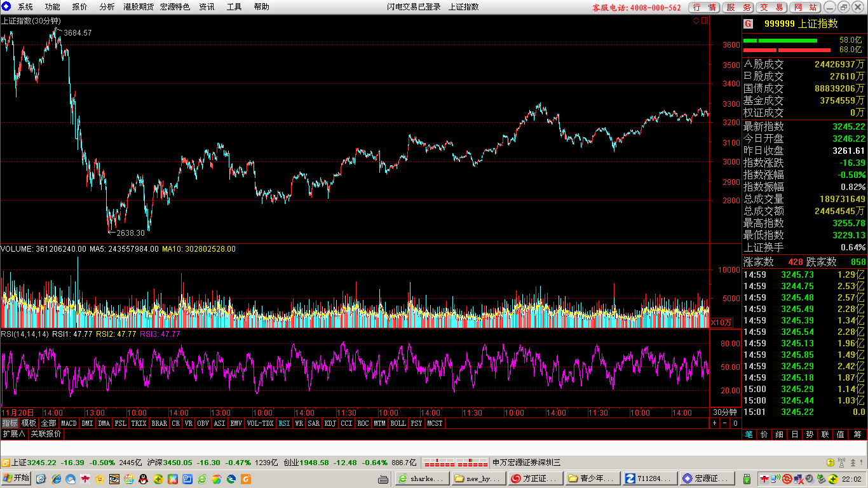
Task: Click the 0 reset button under chart
Action: pyautogui.click(x=735, y=423)
